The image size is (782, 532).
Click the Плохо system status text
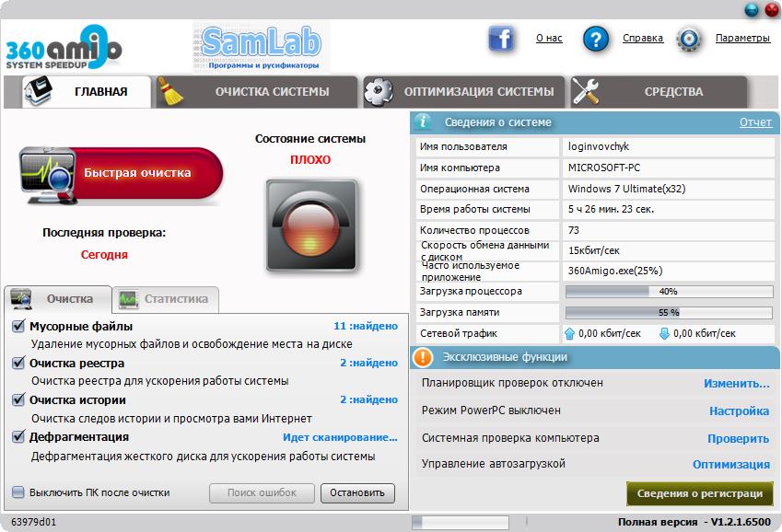(310, 159)
